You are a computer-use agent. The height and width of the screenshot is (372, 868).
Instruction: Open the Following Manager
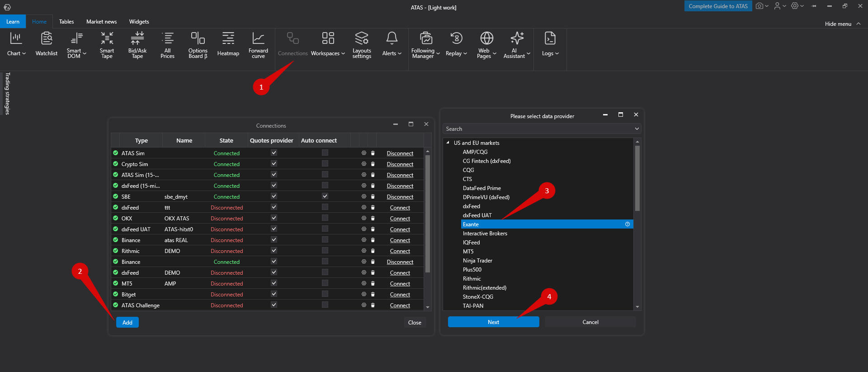pyautogui.click(x=426, y=44)
